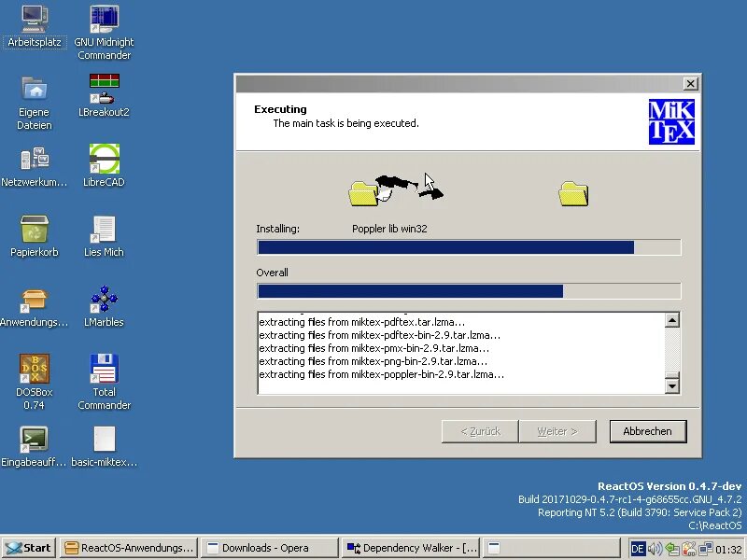Click the Executing heading text

(281, 109)
